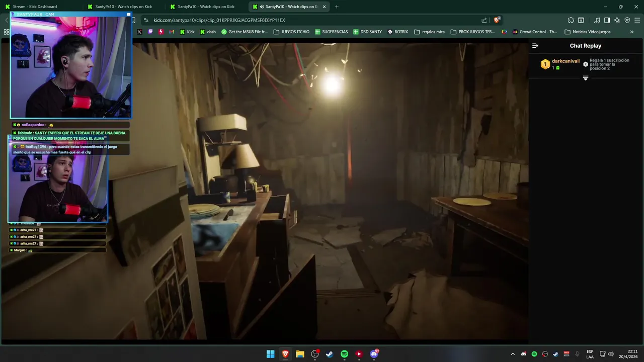Open the BOTRIX bookmark
The height and width of the screenshot is (362, 644).
click(398, 32)
